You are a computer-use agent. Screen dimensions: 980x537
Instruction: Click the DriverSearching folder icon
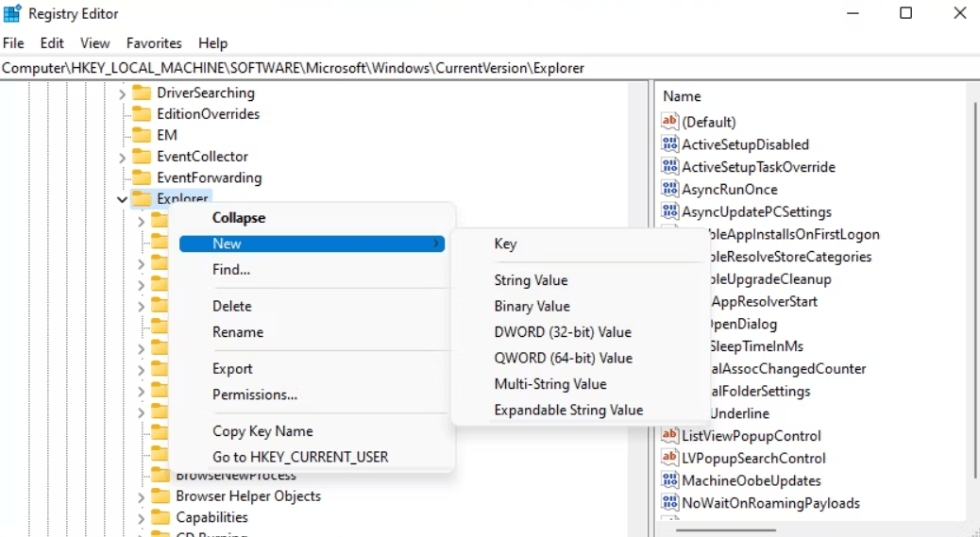pos(142,92)
